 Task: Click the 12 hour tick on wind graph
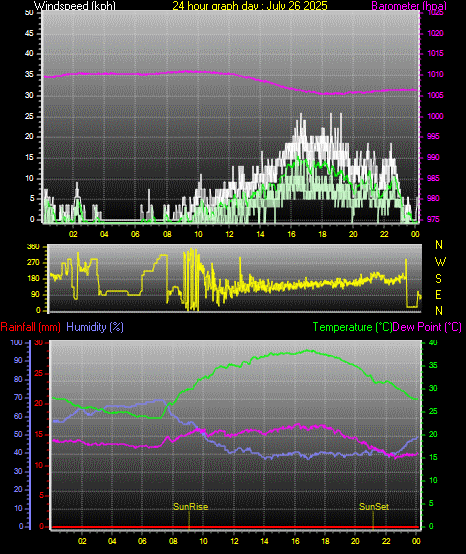click(230, 234)
